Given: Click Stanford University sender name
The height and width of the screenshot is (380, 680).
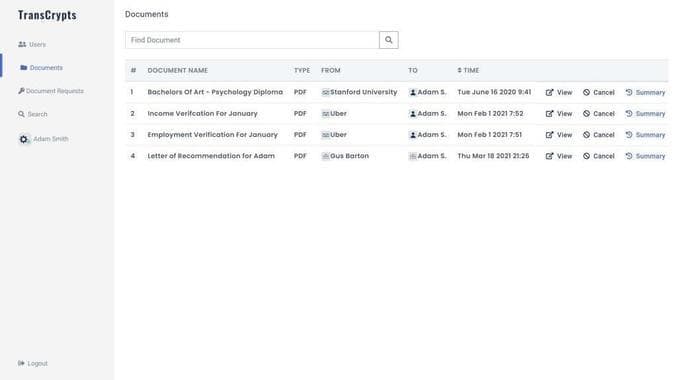Looking at the screenshot, I should click(x=363, y=92).
